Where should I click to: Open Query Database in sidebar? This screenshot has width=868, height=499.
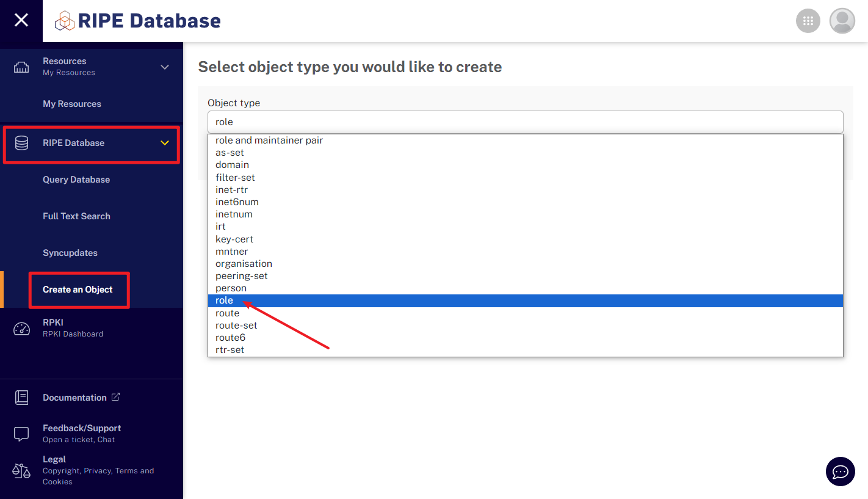pos(76,180)
